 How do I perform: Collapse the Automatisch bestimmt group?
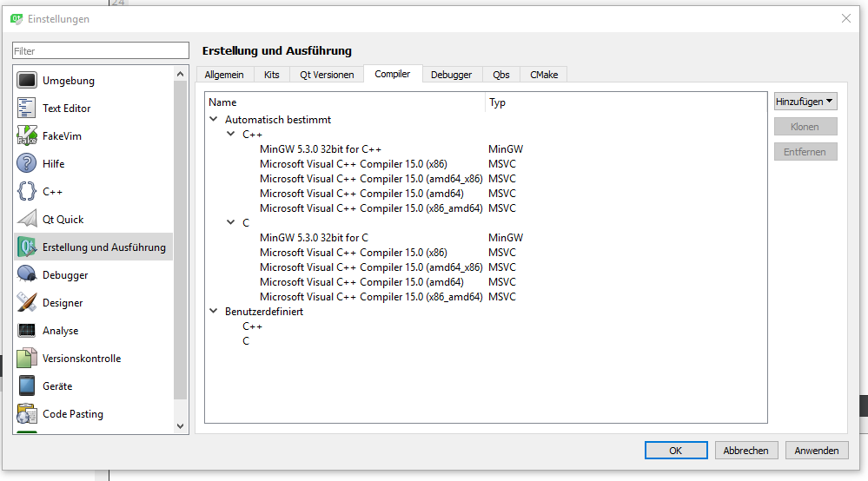pos(214,119)
